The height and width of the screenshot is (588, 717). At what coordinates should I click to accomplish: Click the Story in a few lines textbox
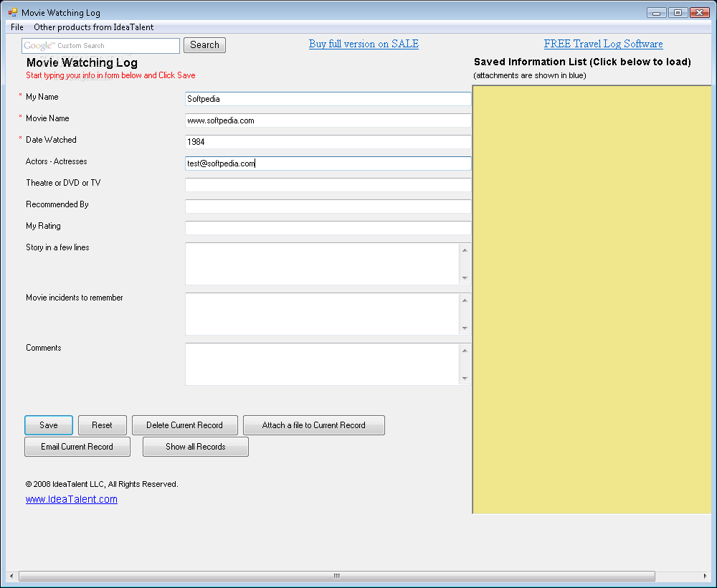click(x=323, y=264)
